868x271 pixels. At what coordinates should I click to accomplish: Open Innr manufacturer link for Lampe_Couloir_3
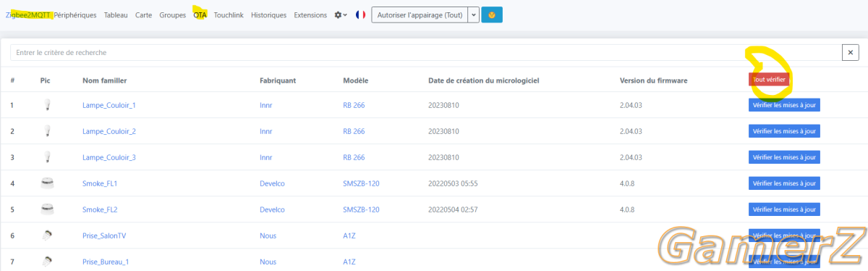[x=265, y=157]
